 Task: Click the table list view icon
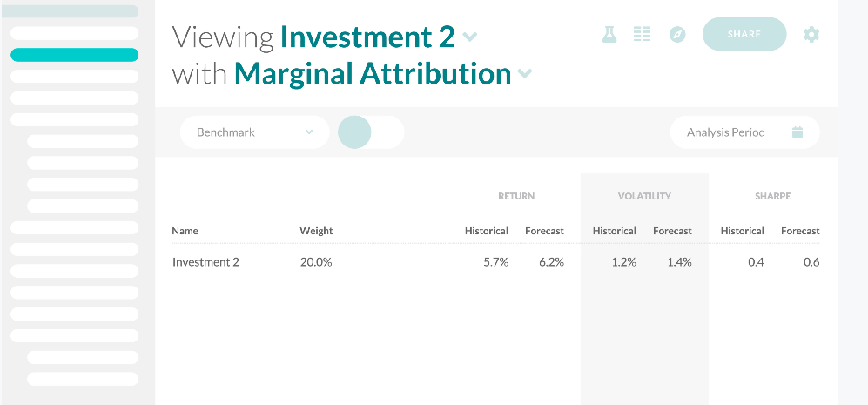point(643,35)
